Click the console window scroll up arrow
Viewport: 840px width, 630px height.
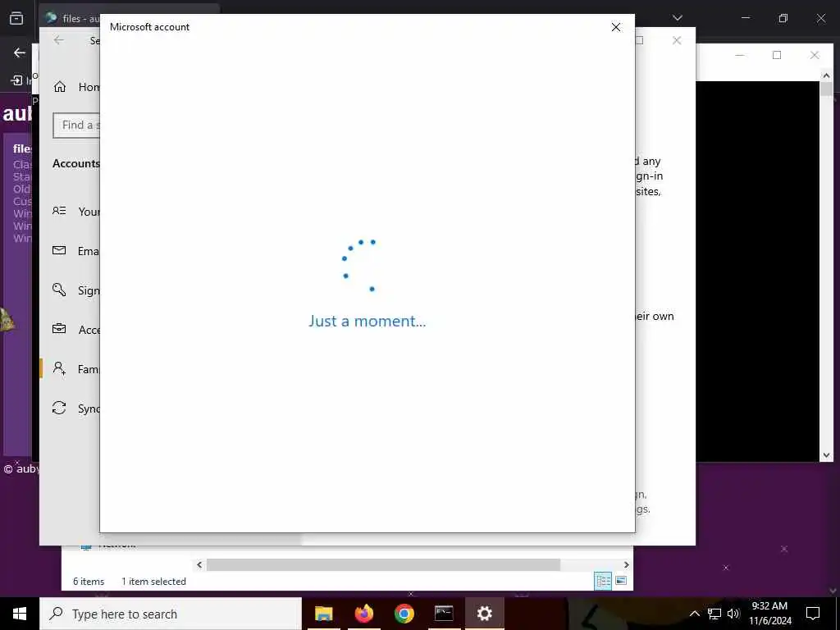pos(826,76)
